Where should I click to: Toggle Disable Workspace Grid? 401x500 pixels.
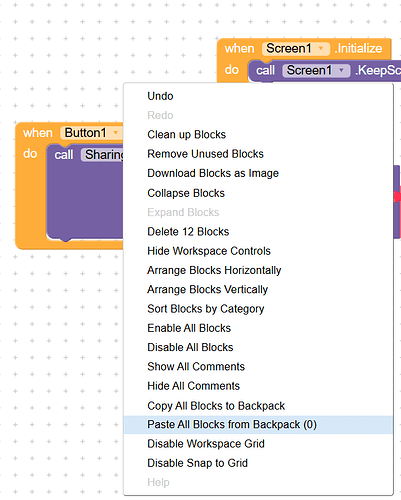(258, 444)
